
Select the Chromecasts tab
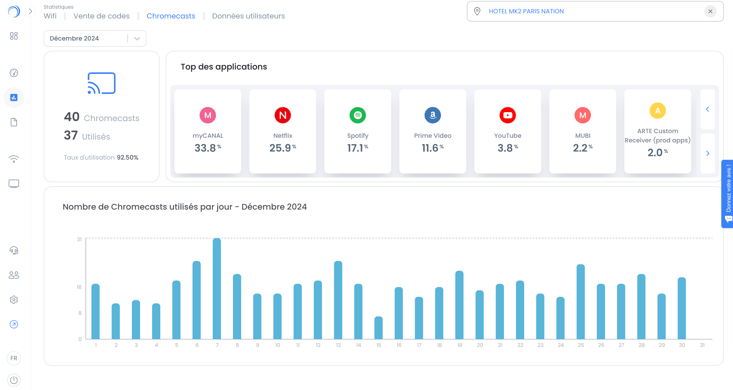coord(171,16)
